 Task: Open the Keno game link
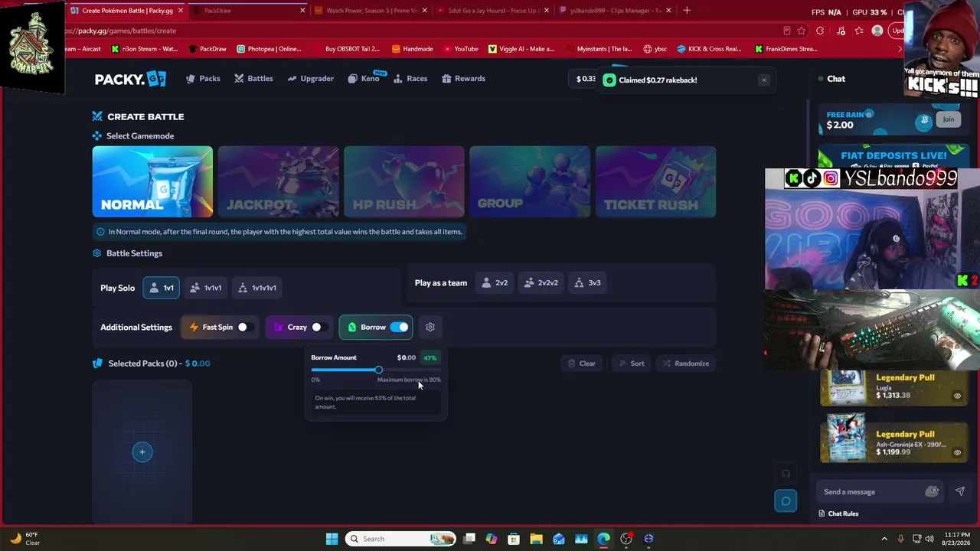(x=364, y=79)
